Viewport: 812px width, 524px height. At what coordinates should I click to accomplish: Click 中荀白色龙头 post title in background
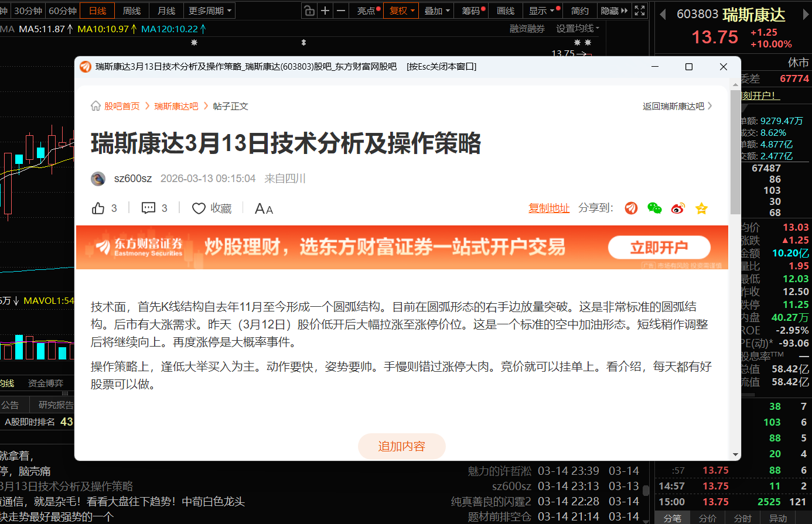122,501
